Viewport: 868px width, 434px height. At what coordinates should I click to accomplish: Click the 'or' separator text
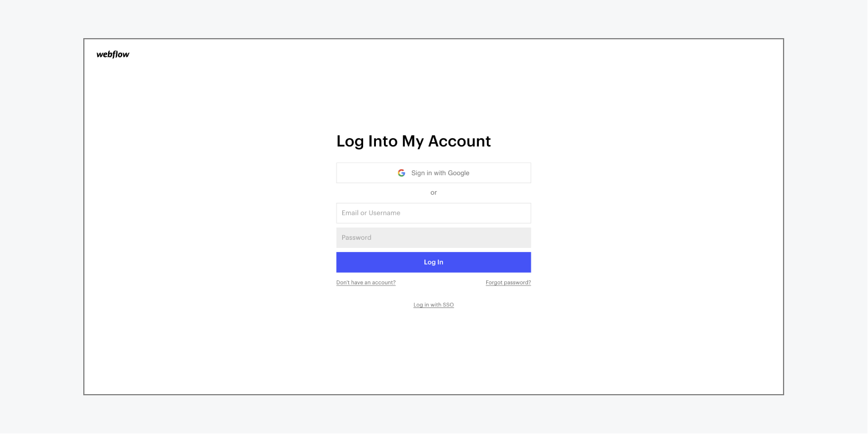(433, 192)
